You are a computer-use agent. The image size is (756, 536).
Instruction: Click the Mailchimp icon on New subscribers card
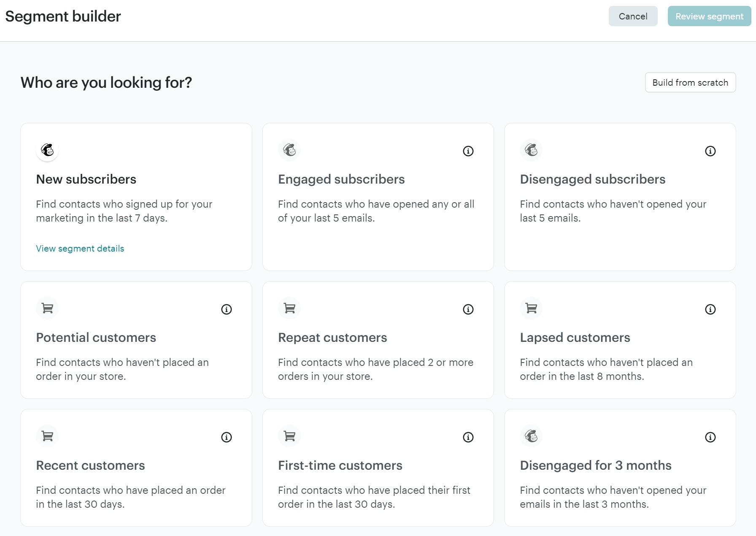coord(47,151)
